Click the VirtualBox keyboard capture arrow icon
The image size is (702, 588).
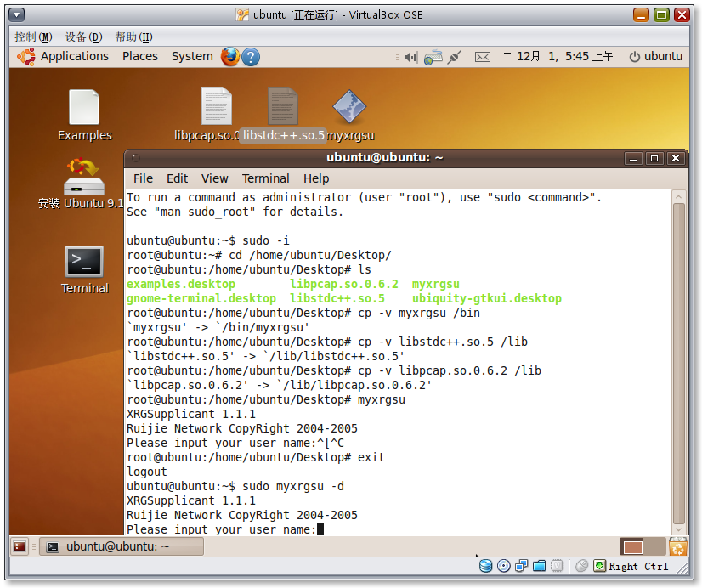click(599, 566)
